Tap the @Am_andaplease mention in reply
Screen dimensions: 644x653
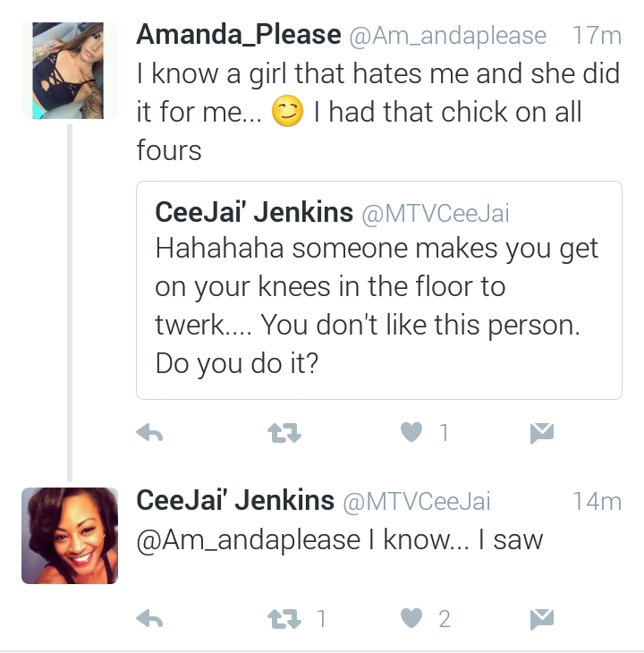coord(249,541)
